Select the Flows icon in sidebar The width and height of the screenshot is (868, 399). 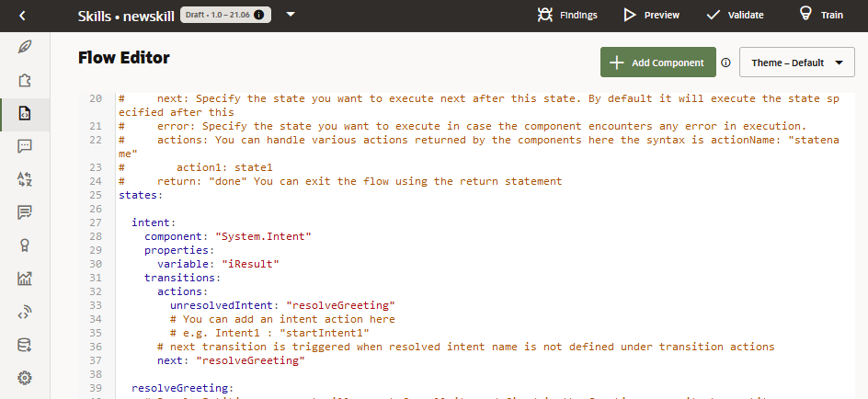coord(25,113)
